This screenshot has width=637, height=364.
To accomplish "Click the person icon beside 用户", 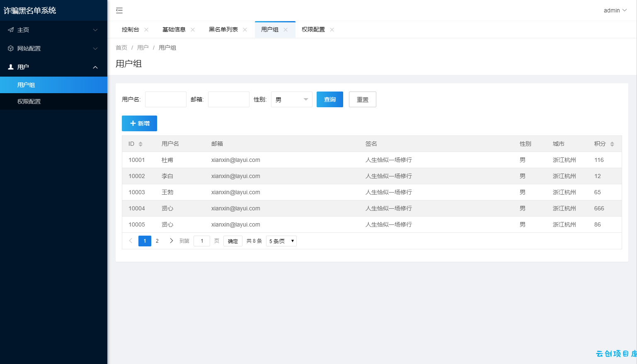I will (x=11, y=67).
